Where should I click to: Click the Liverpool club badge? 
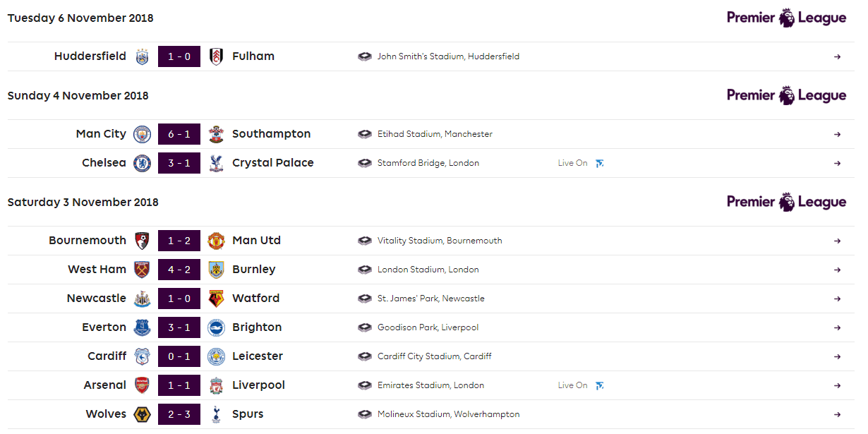coord(215,385)
